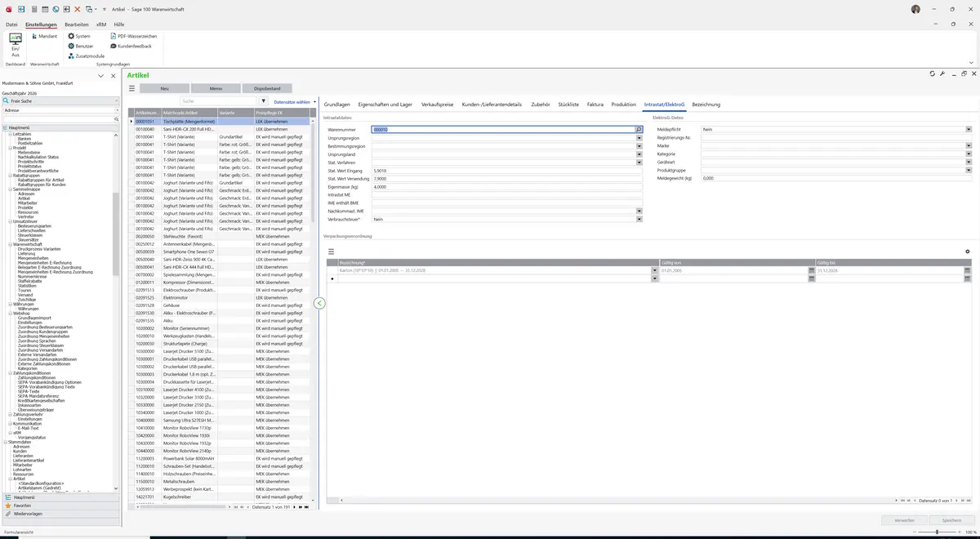This screenshot has width=980, height=539.
Task: Collapse the navigation pane using the chevron
Action: pos(100,76)
